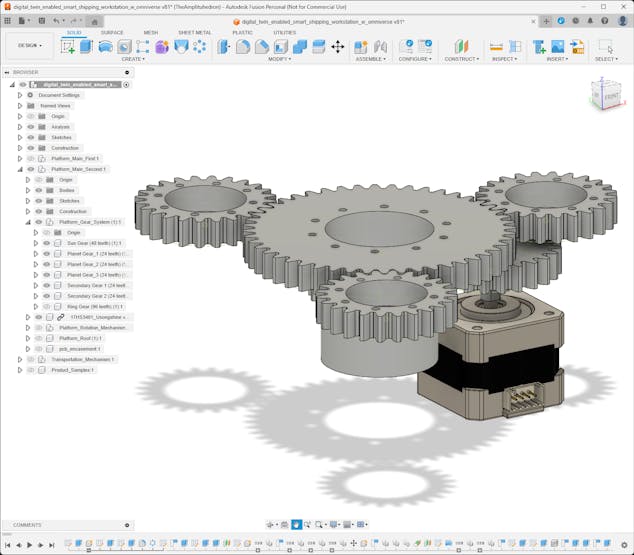
Task: Hide the Sun Gear component visibility
Action: [46, 243]
